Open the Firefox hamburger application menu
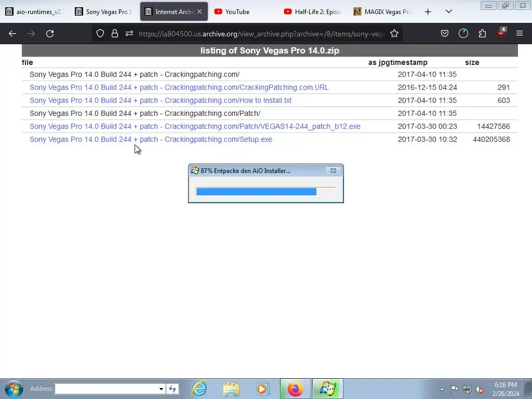This screenshot has height=399, width=532. click(x=520, y=33)
